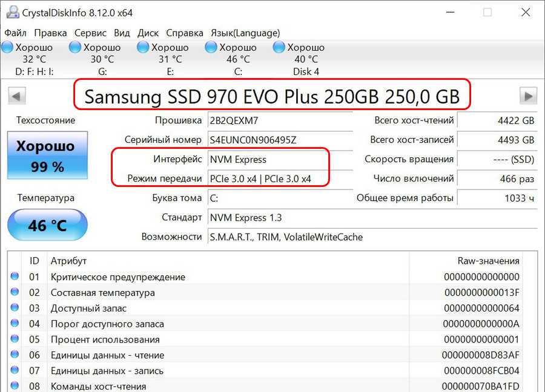The width and height of the screenshot is (545, 392).
Task: Click raw value 000000070BA1FD
Action: 481,387
